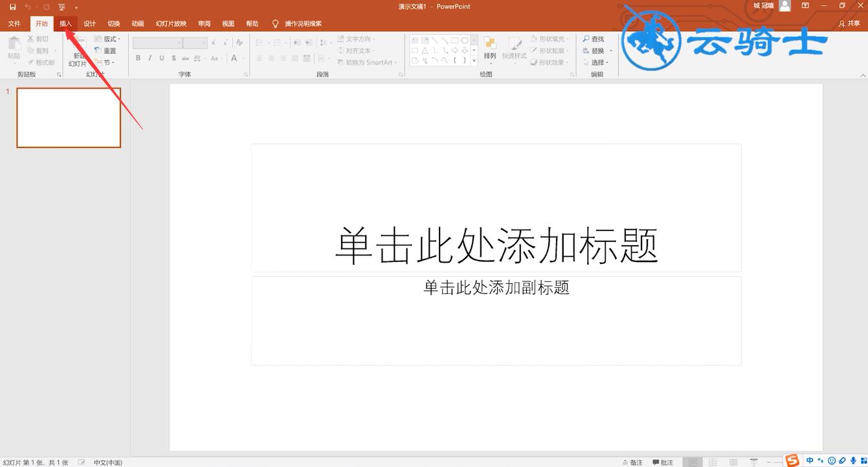Screen dimensions: 868x467
Task: Toggle Bold formatting button
Action: (x=138, y=58)
